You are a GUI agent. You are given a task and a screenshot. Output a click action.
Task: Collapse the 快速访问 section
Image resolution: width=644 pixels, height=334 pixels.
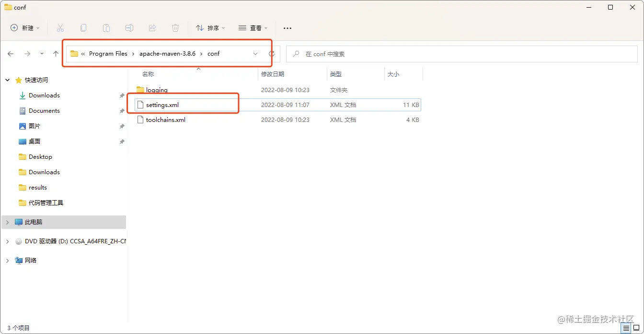(x=7, y=80)
